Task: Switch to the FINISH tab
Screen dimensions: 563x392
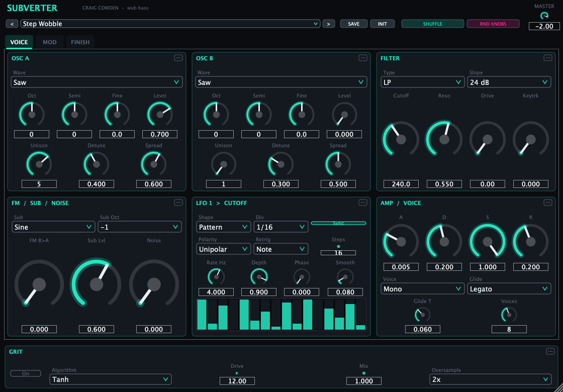Action: tap(80, 42)
